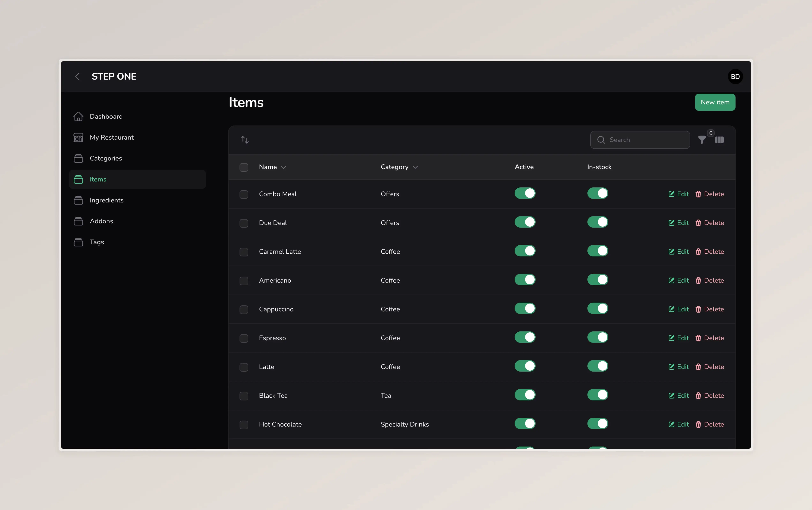
Task: Select the Due Deal row checkbox
Action: click(x=244, y=223)
